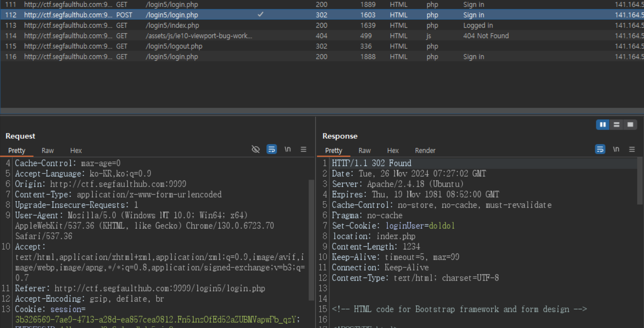The width and height of the screenshot is (644, 328).
Task: Toggle word wrap icon in Request panel
Action: 272,149
